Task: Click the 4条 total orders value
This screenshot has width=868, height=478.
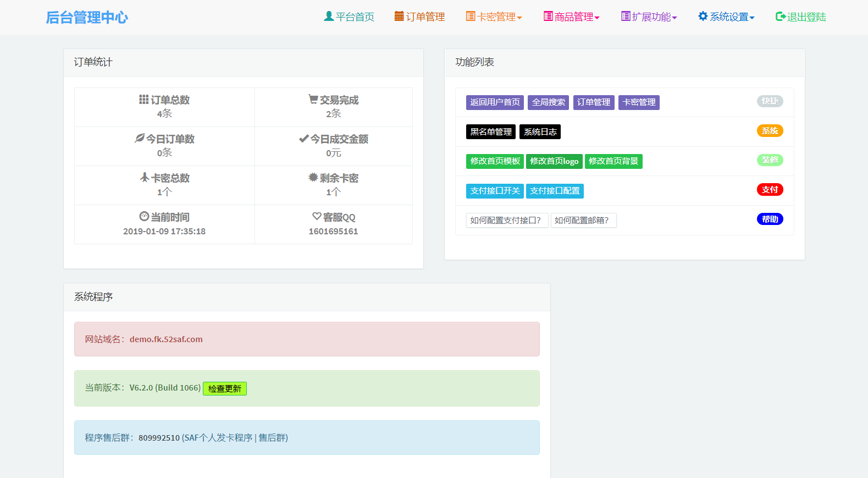Action: click(164, 114)
